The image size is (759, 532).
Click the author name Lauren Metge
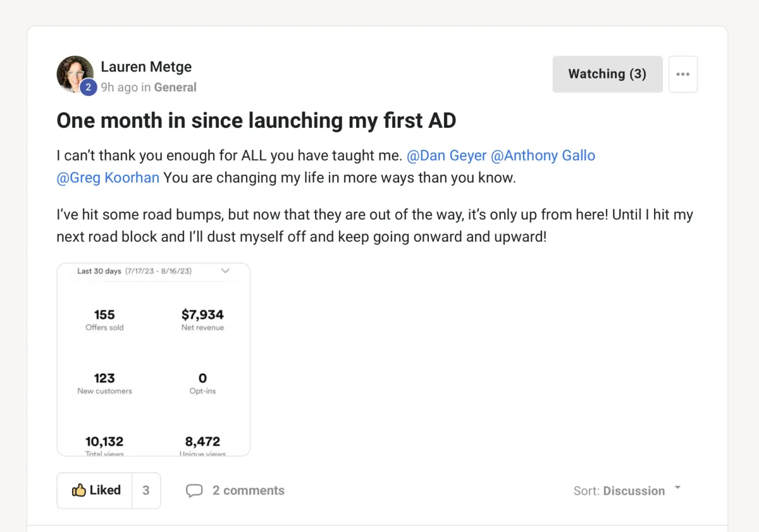[146, 66]
